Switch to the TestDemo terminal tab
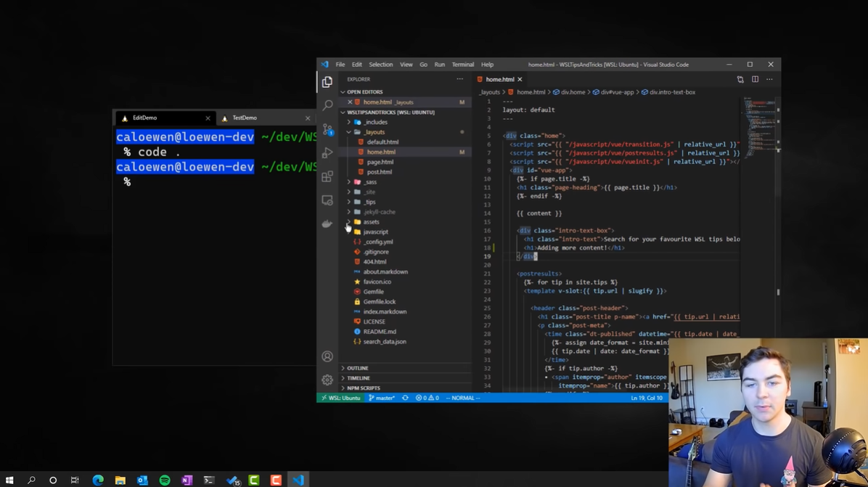 [245, 118]
